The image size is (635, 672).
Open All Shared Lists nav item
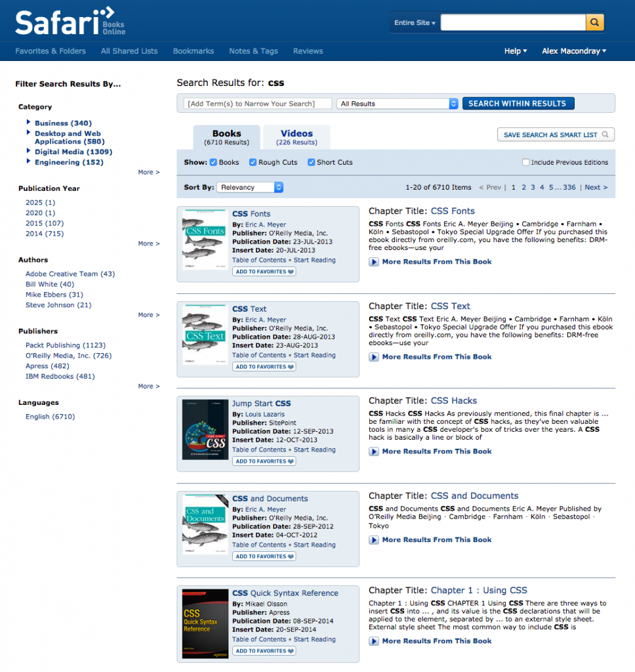click(x=129, y=51)
